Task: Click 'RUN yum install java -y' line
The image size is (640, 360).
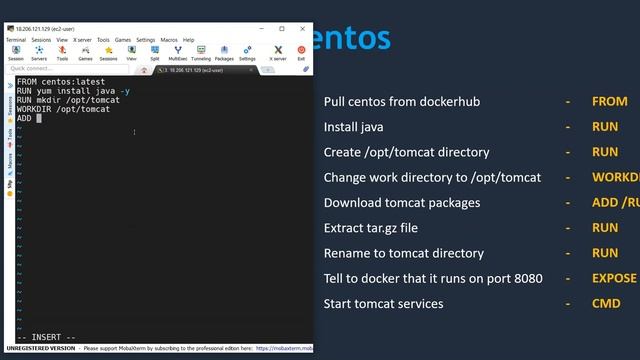Action: click(x=73, y=91)
